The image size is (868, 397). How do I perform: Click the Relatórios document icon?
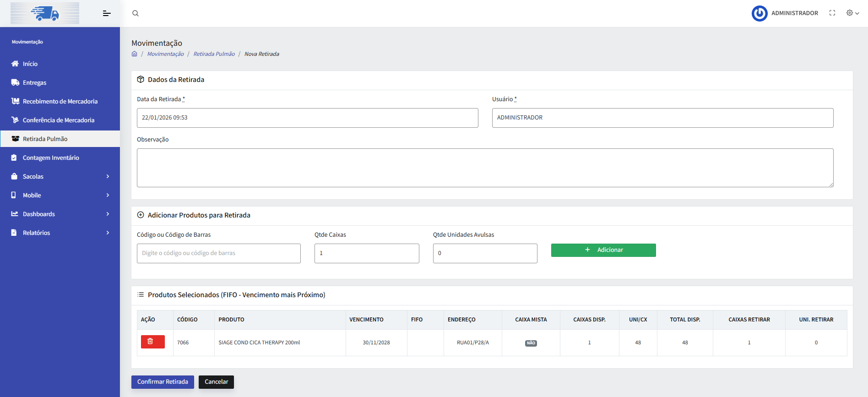point(14,233)
